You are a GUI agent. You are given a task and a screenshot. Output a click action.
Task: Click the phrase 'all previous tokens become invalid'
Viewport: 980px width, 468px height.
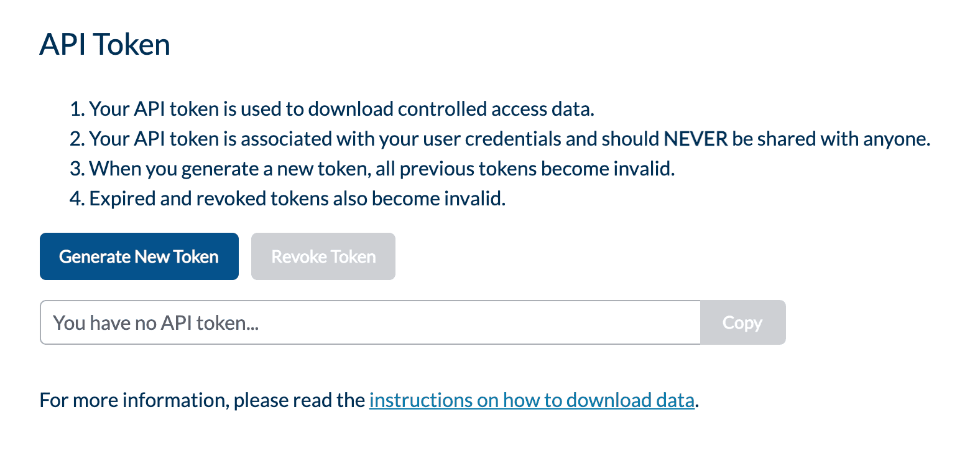click(525, 169)
